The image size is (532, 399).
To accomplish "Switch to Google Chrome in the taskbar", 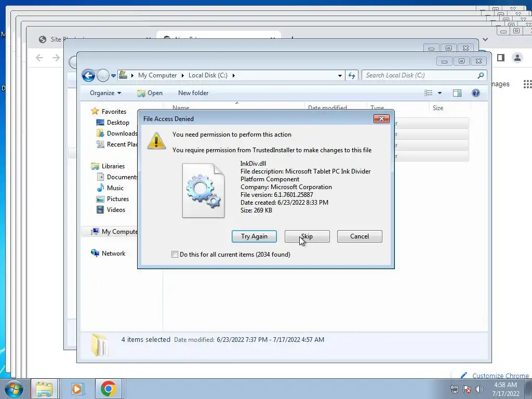I will click(108, 389).
